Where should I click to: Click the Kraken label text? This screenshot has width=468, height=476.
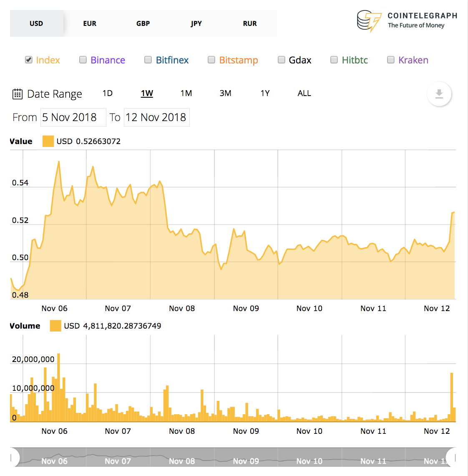click(x=413, y=60)
